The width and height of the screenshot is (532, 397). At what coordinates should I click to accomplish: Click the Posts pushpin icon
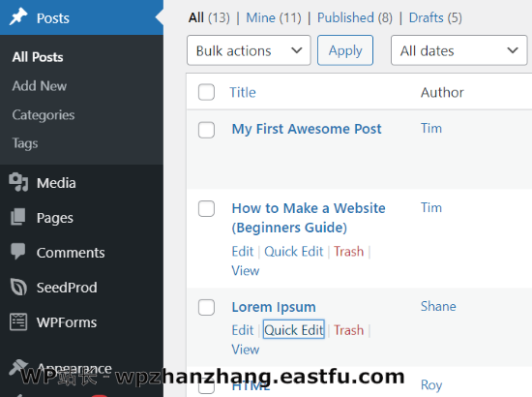(18, 16)
